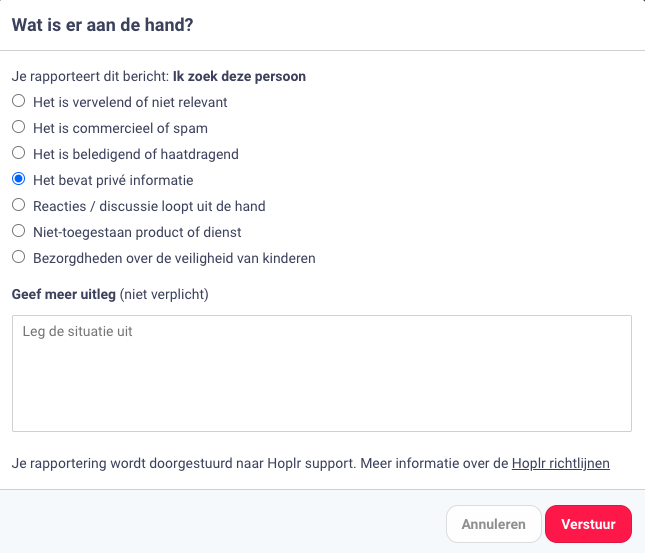Click the 'Leg de situatie uit' text area
Viewport: 645px width, 553px height.
tap(321, 373)
